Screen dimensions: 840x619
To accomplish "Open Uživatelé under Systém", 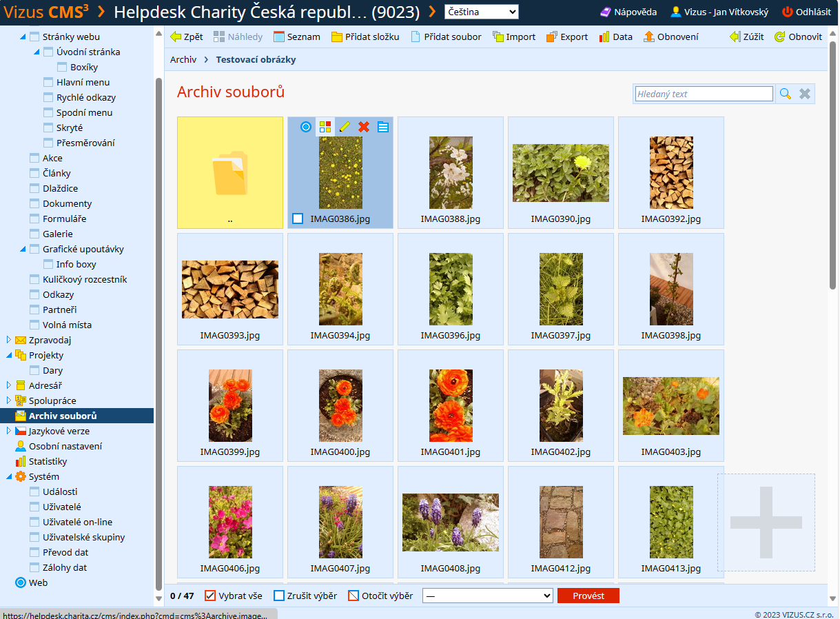I will point(61,507).
